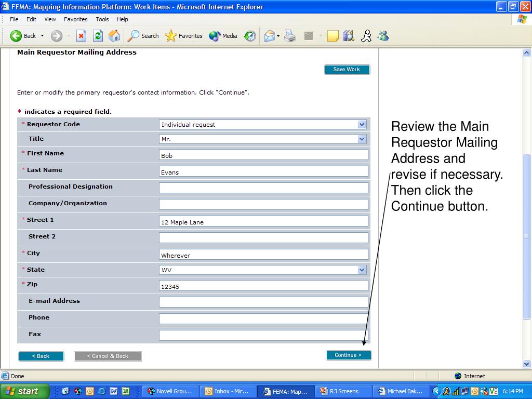Open the History clock icon
Image resolution: width=532 pixels, height=399 pixels.
pyautogui.click(x=250, y=36)
